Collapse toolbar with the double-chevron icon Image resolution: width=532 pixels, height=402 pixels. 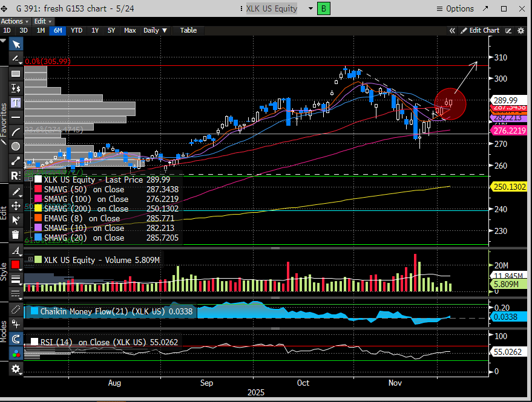coord(452,30)
